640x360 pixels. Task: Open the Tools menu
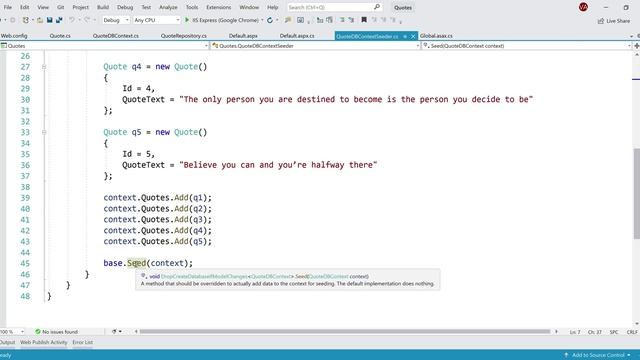click(192, 7)
